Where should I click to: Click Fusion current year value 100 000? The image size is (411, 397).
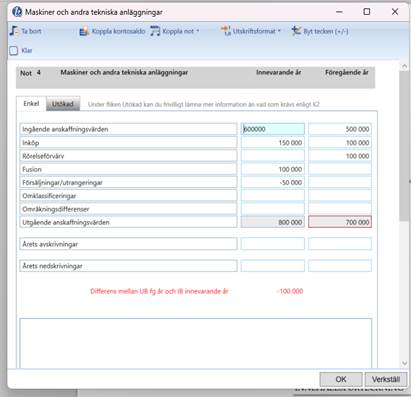point(273,169)
